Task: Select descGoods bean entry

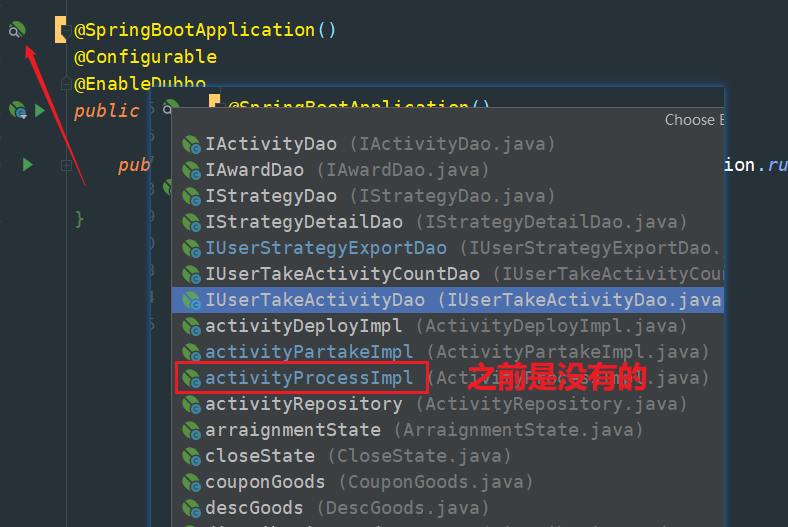Action: 447,508
